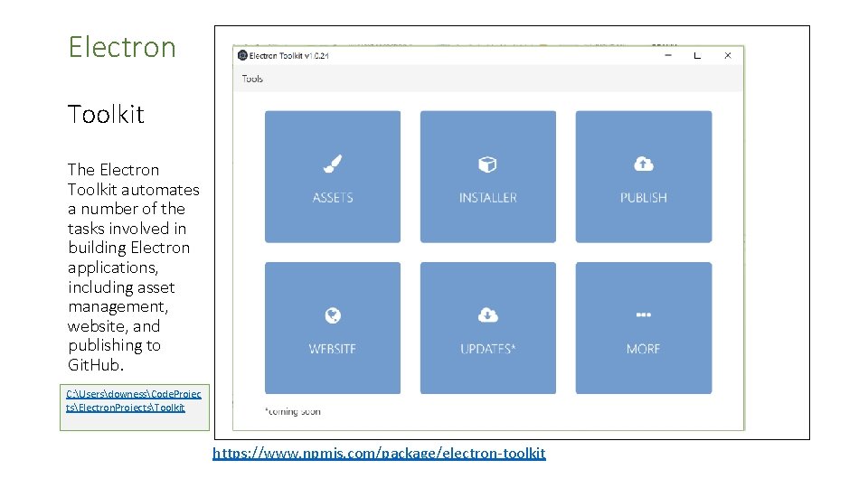Select the 'Toolkit' slide subheading

click(x=106, y=115)
